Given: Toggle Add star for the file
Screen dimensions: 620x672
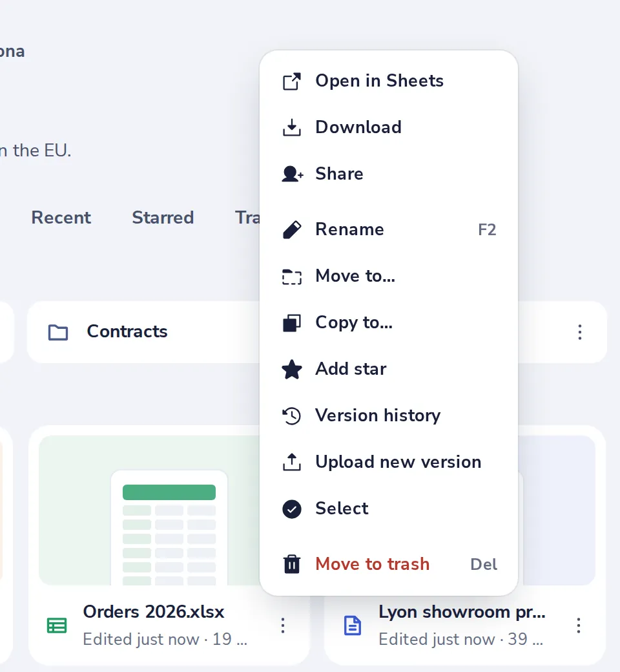Looking at the screenshot, I should coord(389,369).
